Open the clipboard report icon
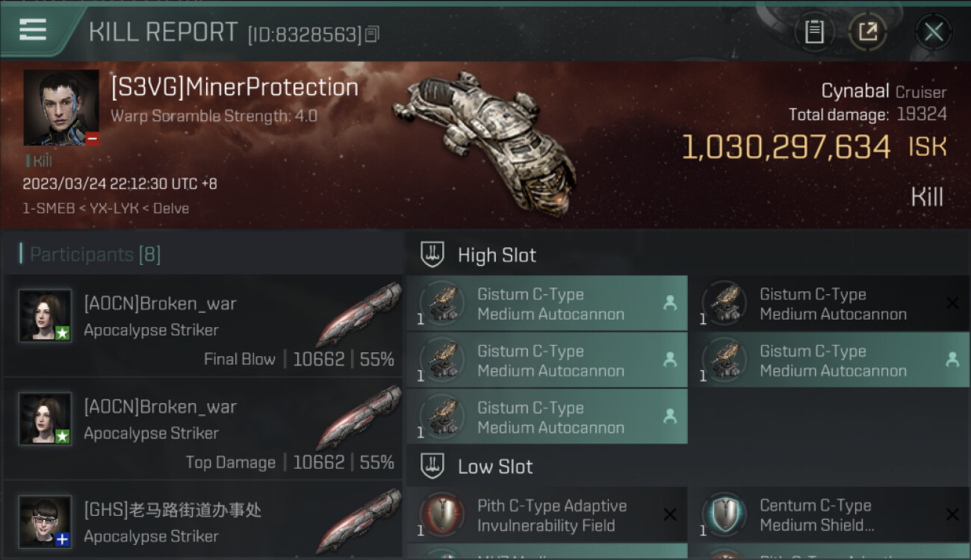 click(814, 31)
